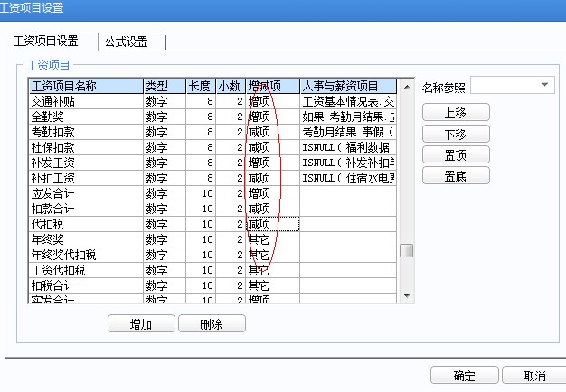Click the 增加 button
Viewport: 566px width, 392px height.
pos(141,323)
